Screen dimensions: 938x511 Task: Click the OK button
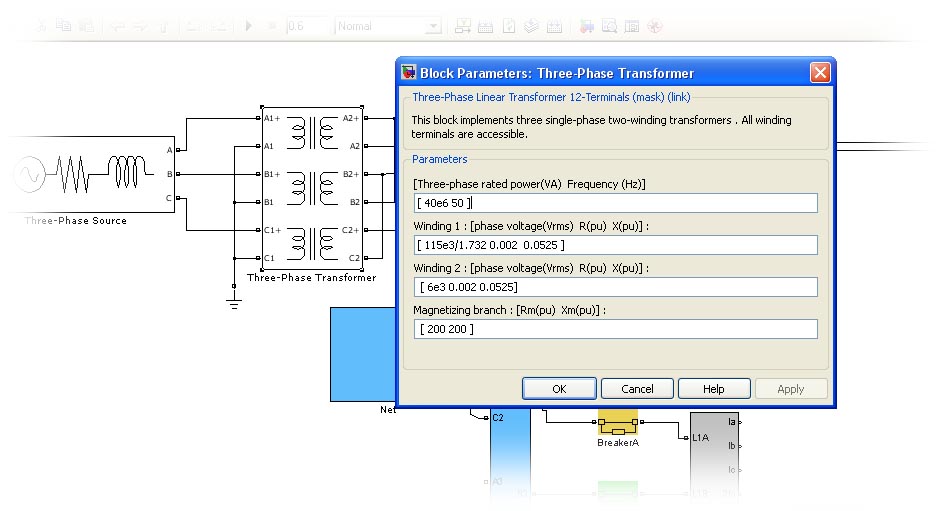[x=559, y=389]
